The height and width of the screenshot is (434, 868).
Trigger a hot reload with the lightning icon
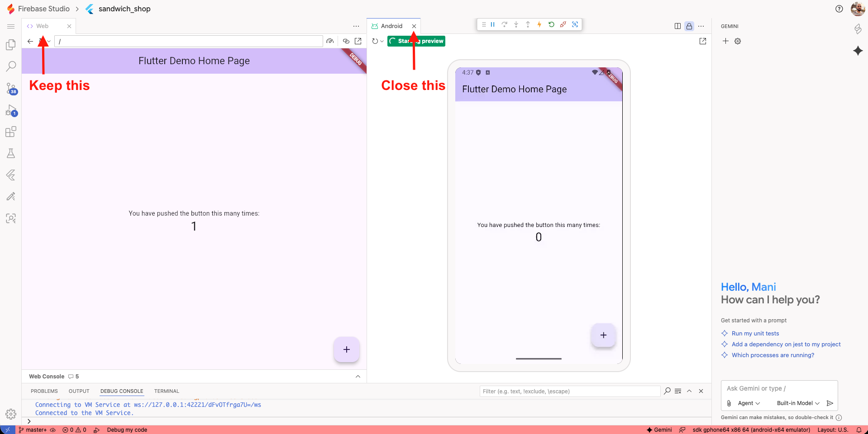point(539,25)
